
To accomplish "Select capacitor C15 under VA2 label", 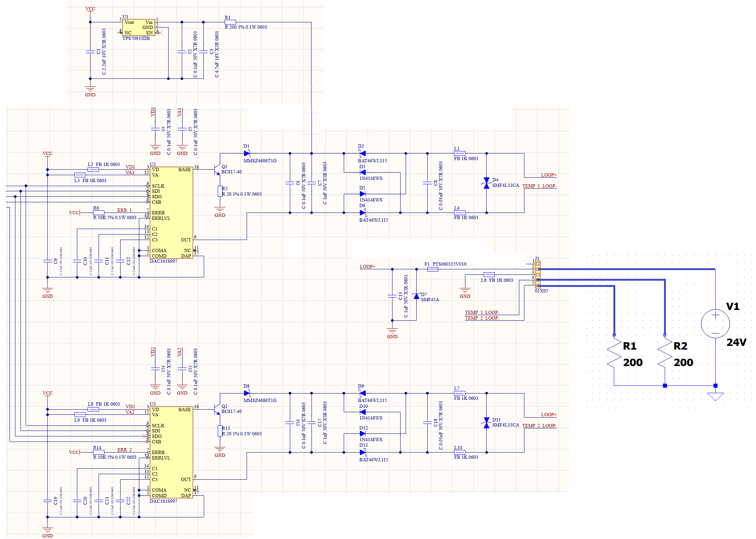I will click(x=182, y=369).
